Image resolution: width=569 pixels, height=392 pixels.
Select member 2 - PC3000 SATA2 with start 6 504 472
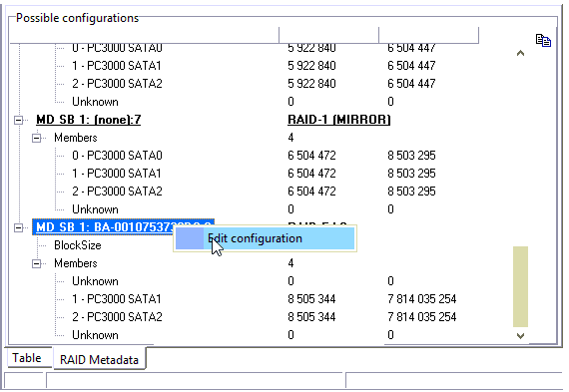(x=117, y=192)
